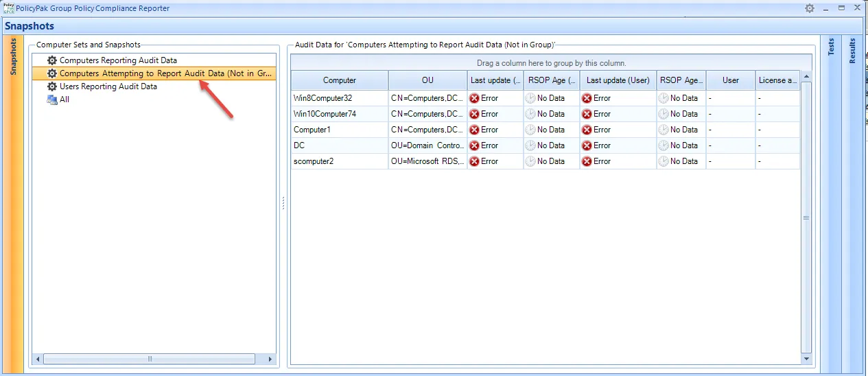
Task: Click Last update error icon in Win8Computer32 row
Action: tap(474, 98)
